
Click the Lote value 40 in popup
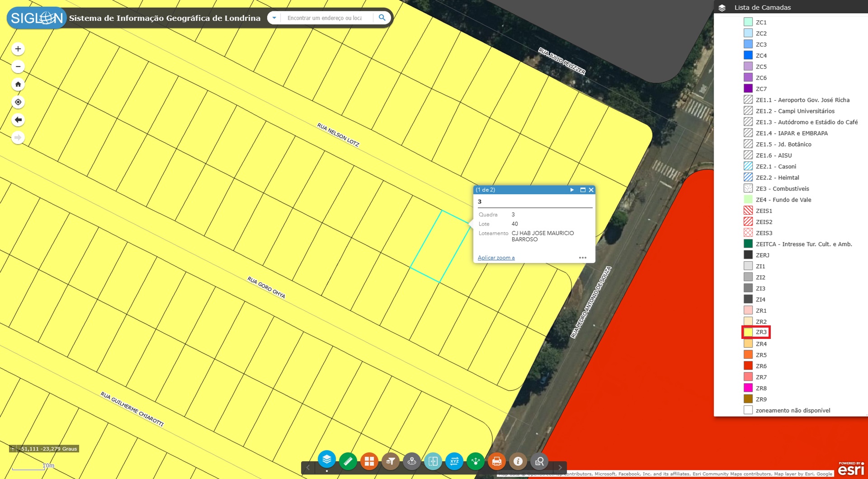514,224
